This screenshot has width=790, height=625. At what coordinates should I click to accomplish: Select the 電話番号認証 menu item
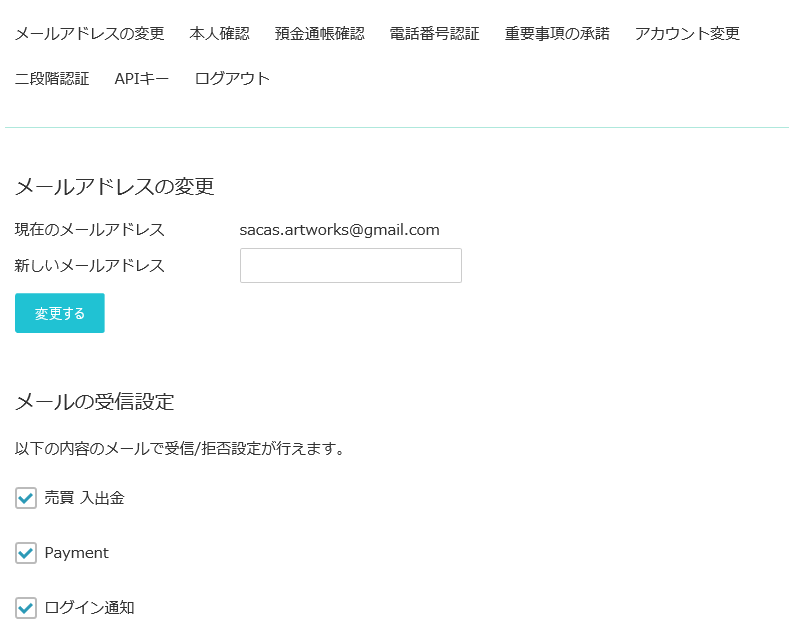click(x=434, y=34)
